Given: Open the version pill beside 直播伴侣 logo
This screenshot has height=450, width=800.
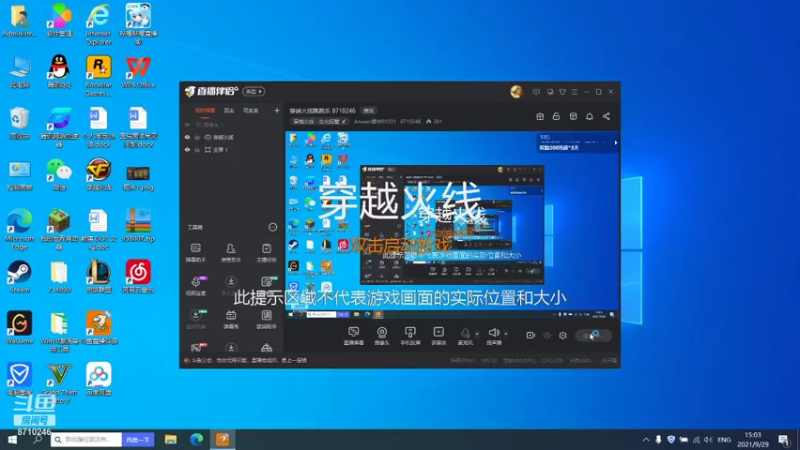Looking at the screenshot, I should click(x=253, y=91).
